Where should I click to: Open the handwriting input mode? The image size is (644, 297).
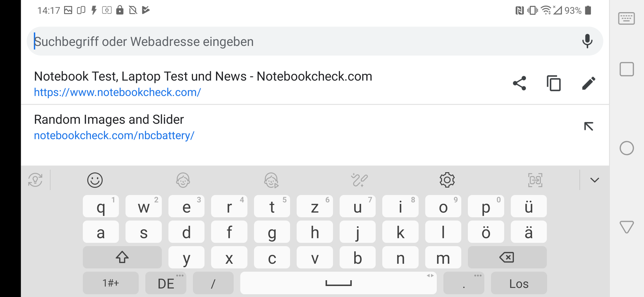(x=359, y=180)
